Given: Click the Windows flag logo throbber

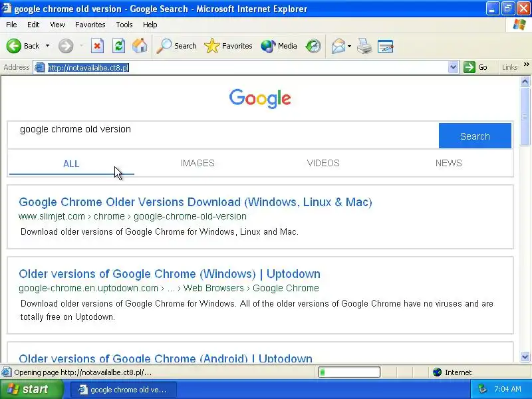Looking at the screenshot, I should (x=519, y=25).
